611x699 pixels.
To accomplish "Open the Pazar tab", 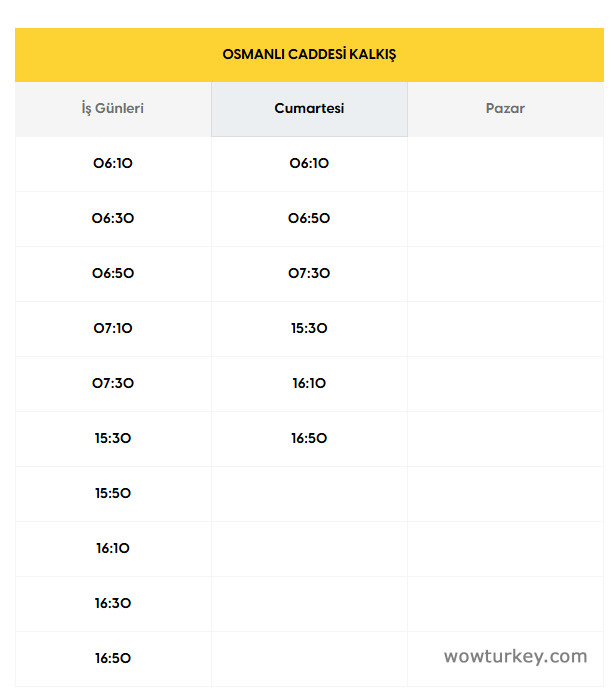I will click(x=505, y=108).
